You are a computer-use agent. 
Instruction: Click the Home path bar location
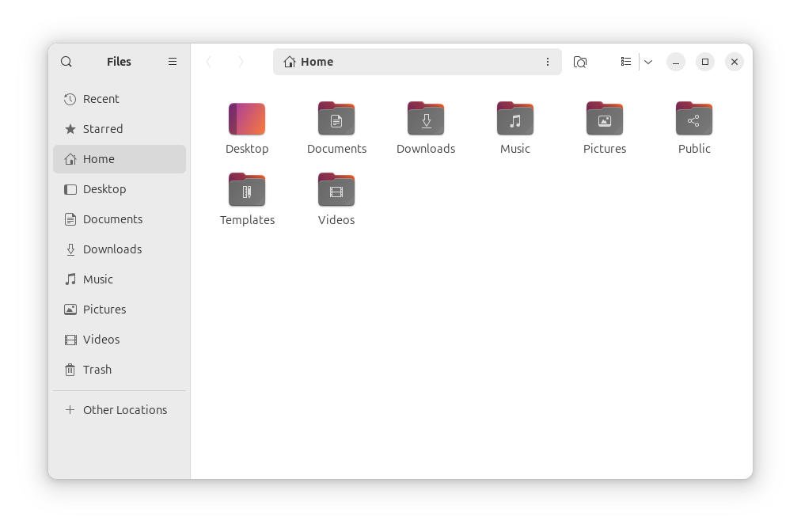[309, 62]
